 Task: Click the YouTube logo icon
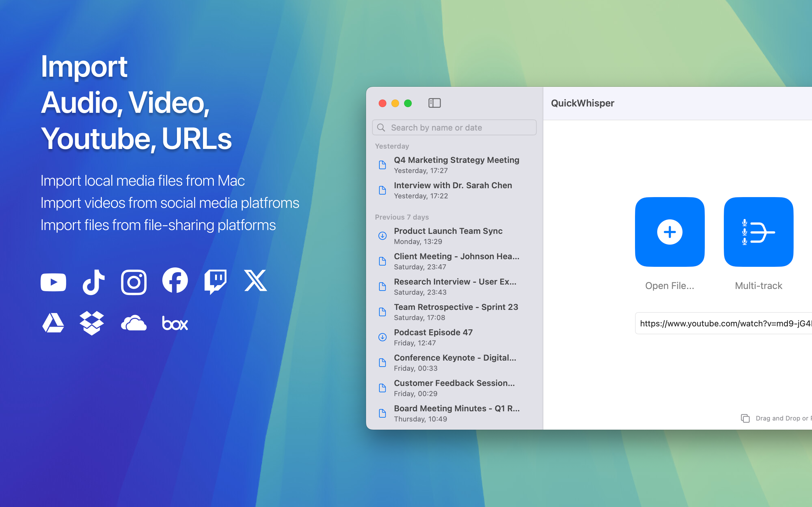[53, 282]
